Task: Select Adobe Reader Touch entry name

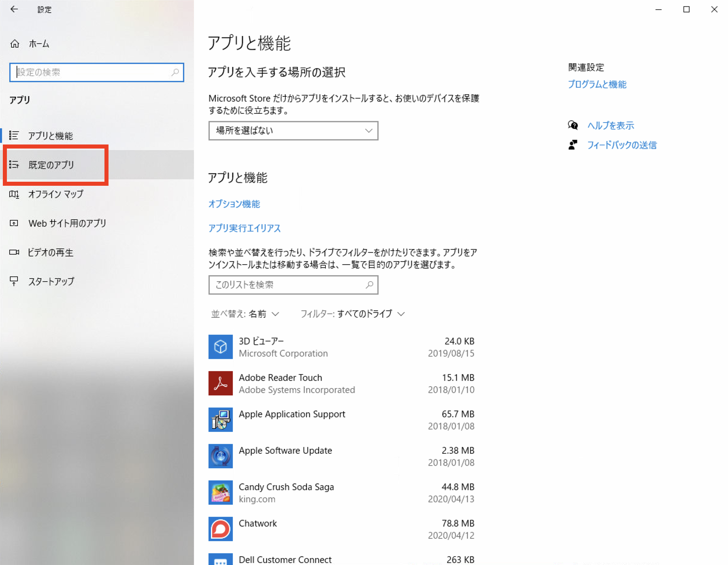Action: (280, 378)
